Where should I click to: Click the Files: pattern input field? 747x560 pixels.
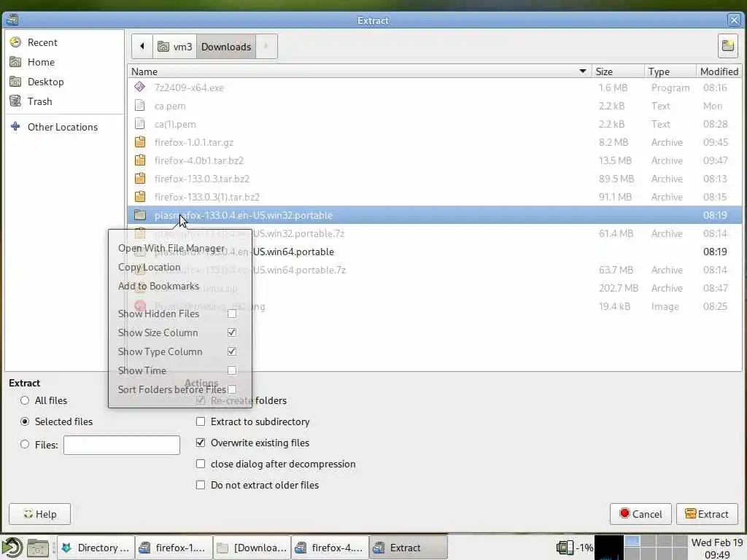(x=122, y=445)
